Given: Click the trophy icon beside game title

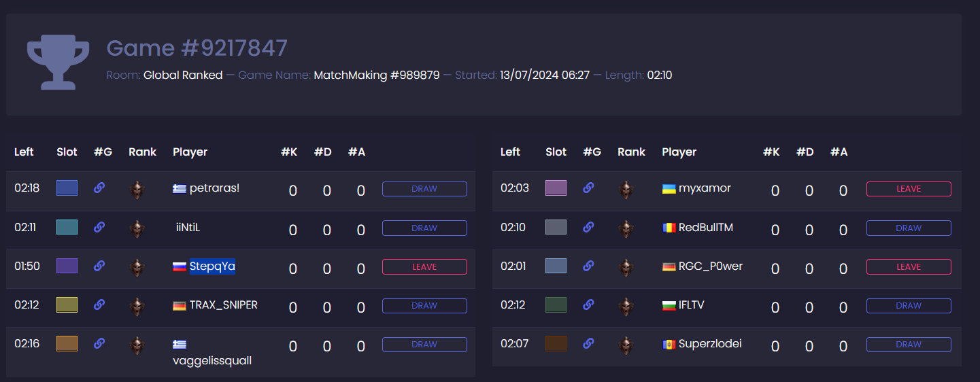Looking at the screenshot, I should (58, 63).
